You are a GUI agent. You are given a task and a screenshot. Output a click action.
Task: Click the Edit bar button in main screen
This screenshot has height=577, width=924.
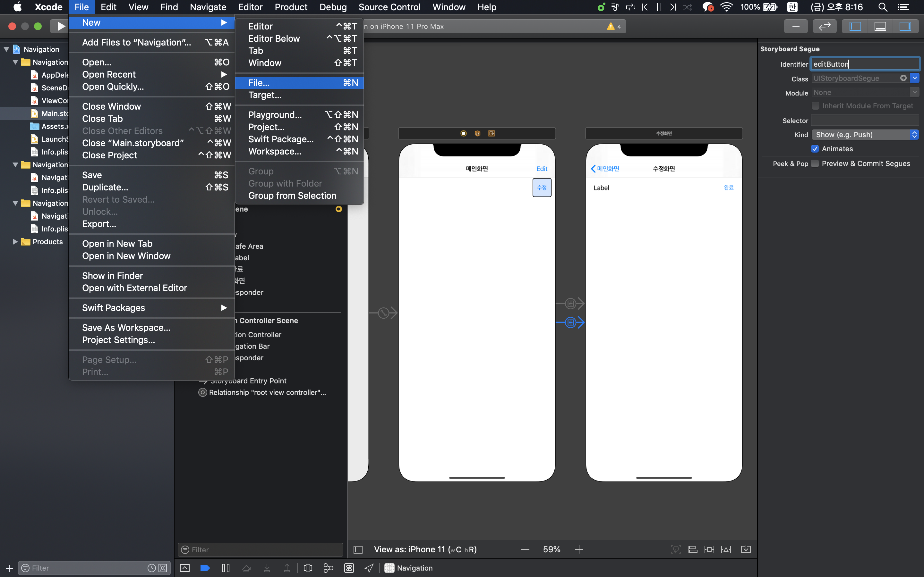542,169
